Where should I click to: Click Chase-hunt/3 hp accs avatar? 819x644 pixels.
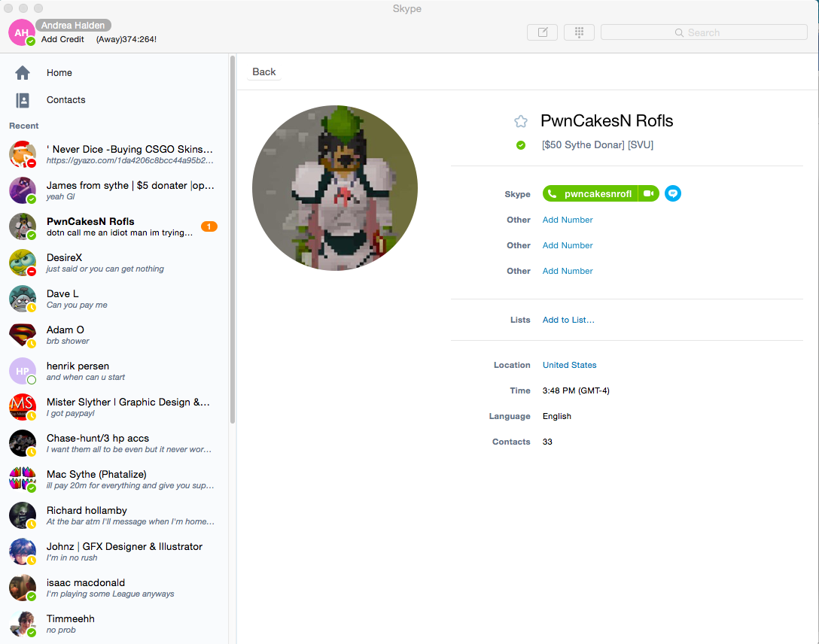23,443
